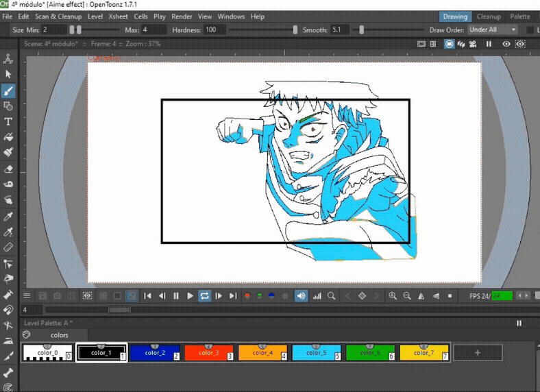540x392 pixels.
Task: Open viewer console options menu
Action: (x=27, y=295)
